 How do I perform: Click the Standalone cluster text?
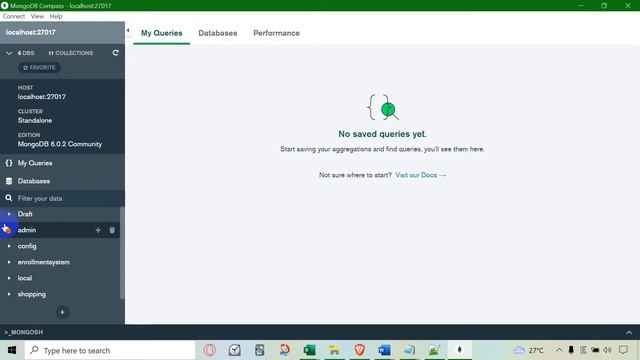pos(35,120)
